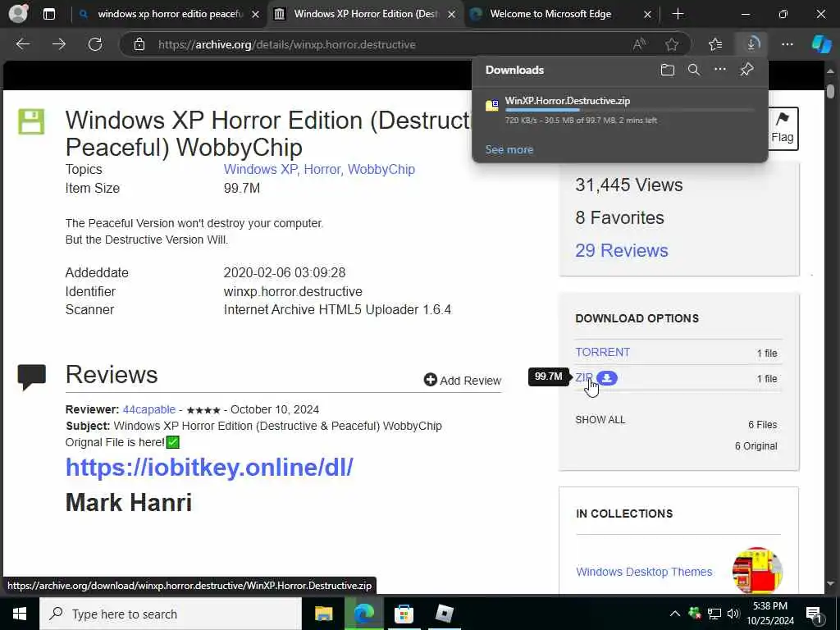
Task: Search downloads with the magnifier icon
Action: pyautogui.click(x=694, y=70)
